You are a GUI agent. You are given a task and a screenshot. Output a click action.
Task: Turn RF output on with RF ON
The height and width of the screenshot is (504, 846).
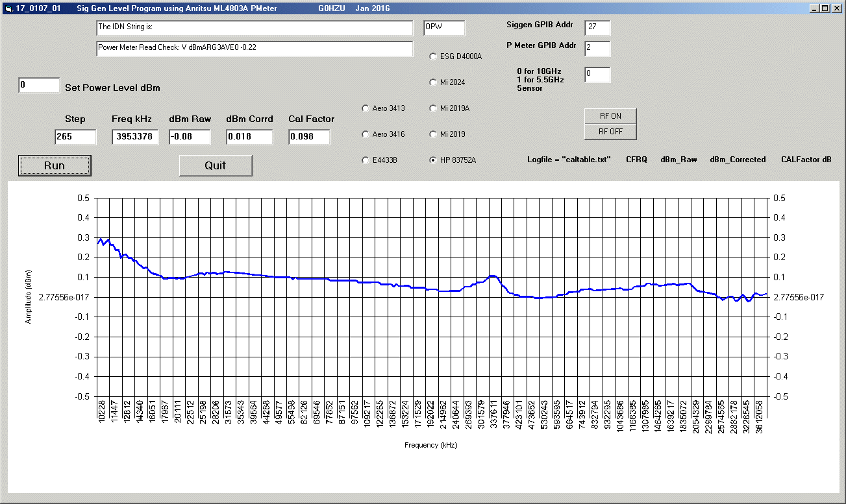[610, 116]
